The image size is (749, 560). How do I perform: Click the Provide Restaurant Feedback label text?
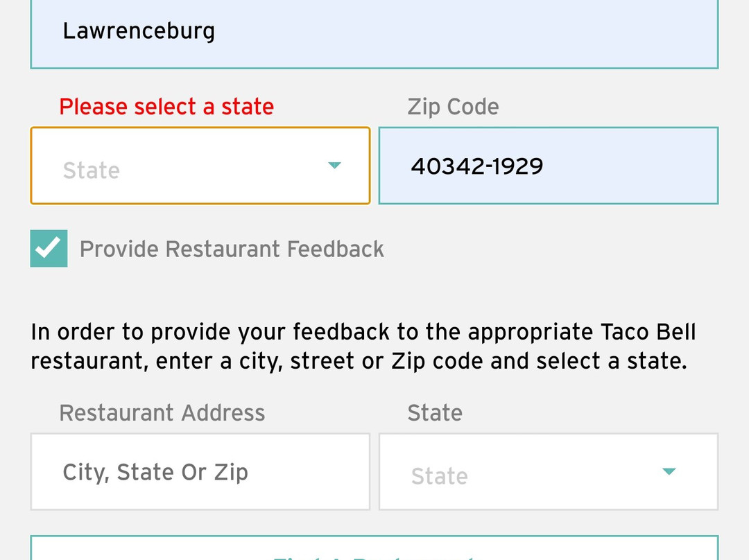(232, 250)
